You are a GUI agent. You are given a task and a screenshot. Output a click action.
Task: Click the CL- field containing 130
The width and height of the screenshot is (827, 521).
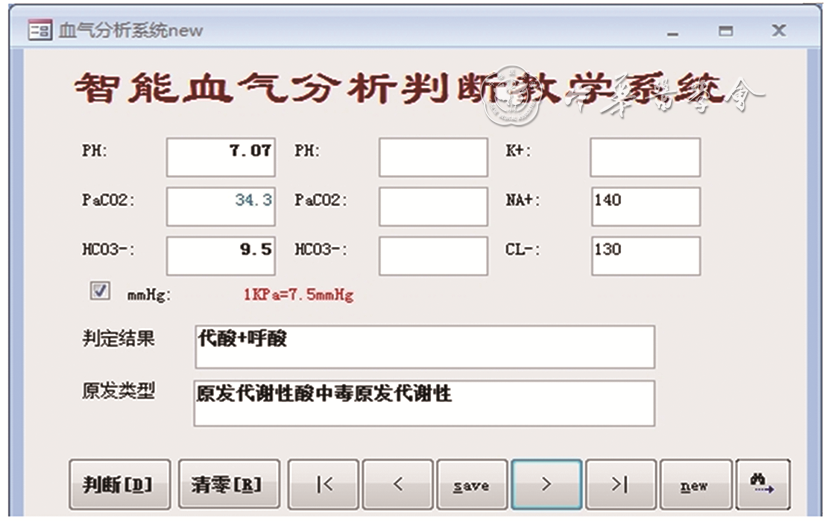coord(644,255)
